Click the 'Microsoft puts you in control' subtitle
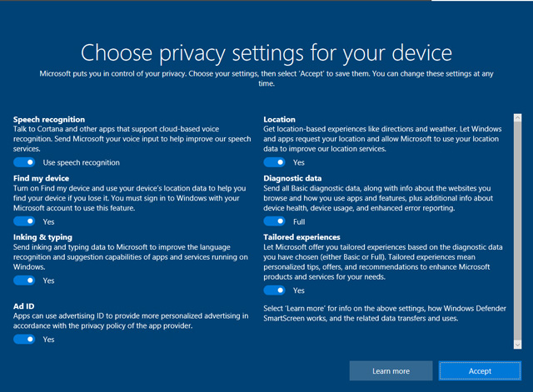This screenshot has width=533, height=392. [x=266, y=78]
